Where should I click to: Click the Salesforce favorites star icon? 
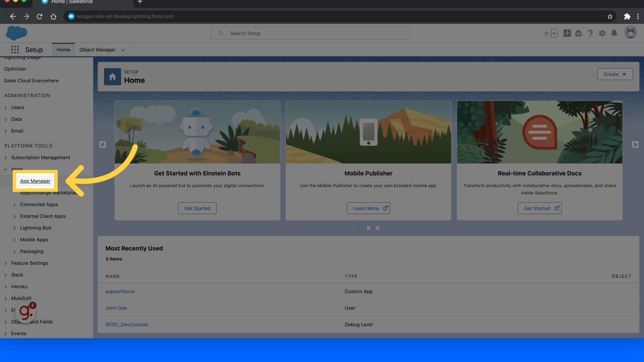pos(546,33)
